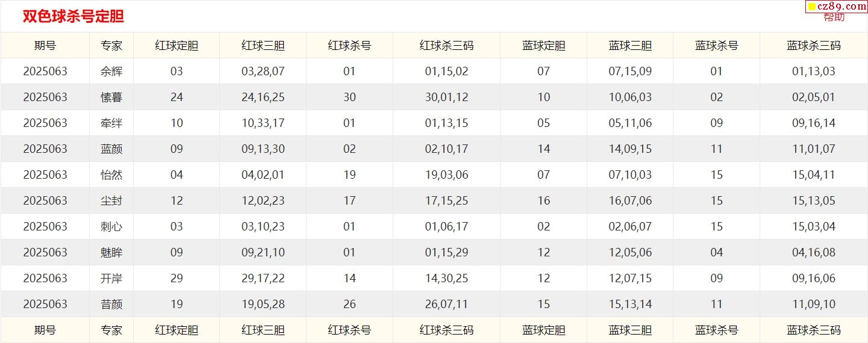Select expert name 尘封
868x343 pixels.
111,200
